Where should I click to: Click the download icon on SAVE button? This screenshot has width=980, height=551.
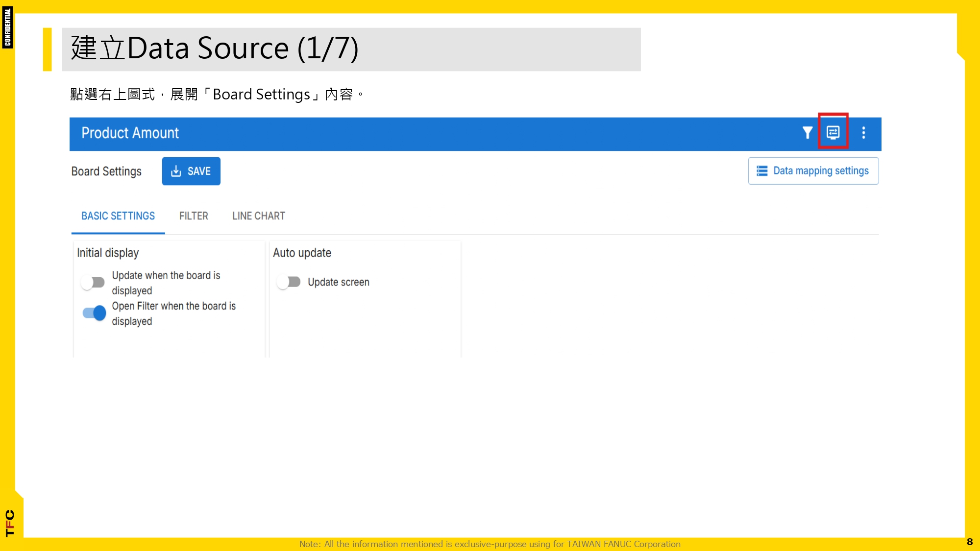176,171
